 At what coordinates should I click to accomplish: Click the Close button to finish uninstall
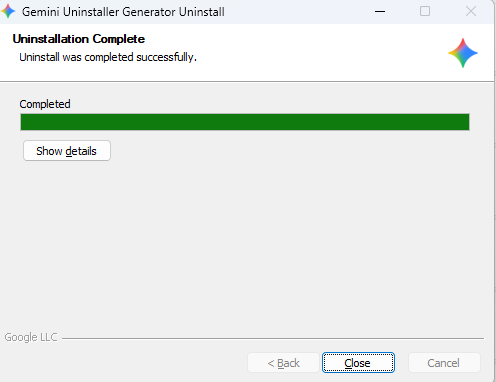pyautogui.click(x=358, y=362)
